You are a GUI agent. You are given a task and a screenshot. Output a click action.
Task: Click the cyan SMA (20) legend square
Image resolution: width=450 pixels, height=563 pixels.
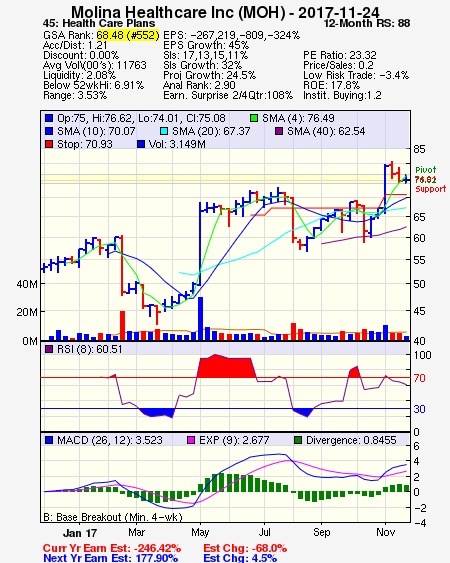(164, 131)
